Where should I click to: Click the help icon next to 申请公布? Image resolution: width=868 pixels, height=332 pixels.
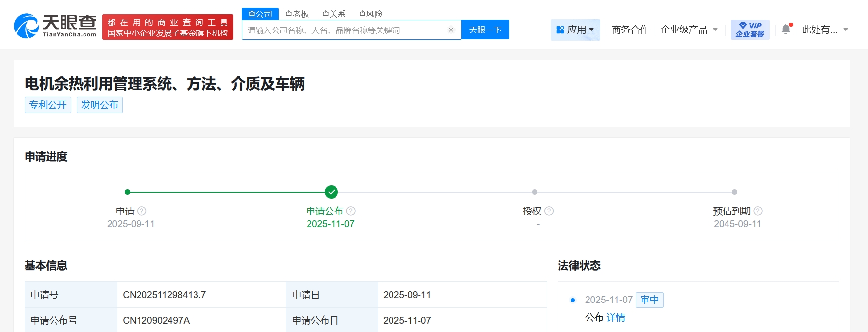[x=351, y=211]
